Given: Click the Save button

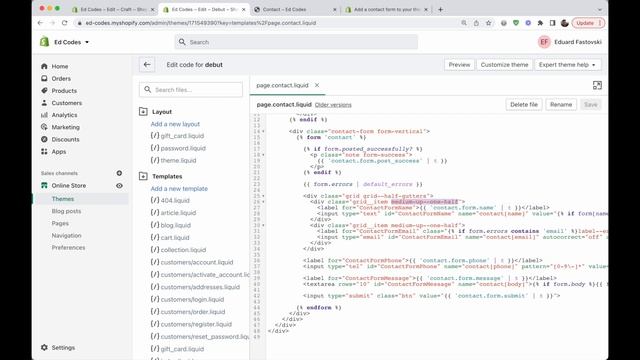Looking at the screenshot, I should (590, 104).
